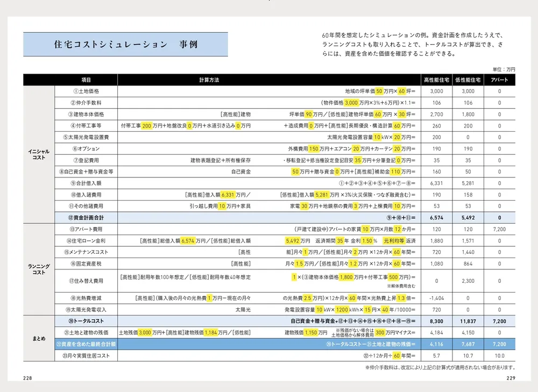The image size is (538, 392).
Task: Click row label ⑭住宅ローン金利
Action: coord(86,241)
